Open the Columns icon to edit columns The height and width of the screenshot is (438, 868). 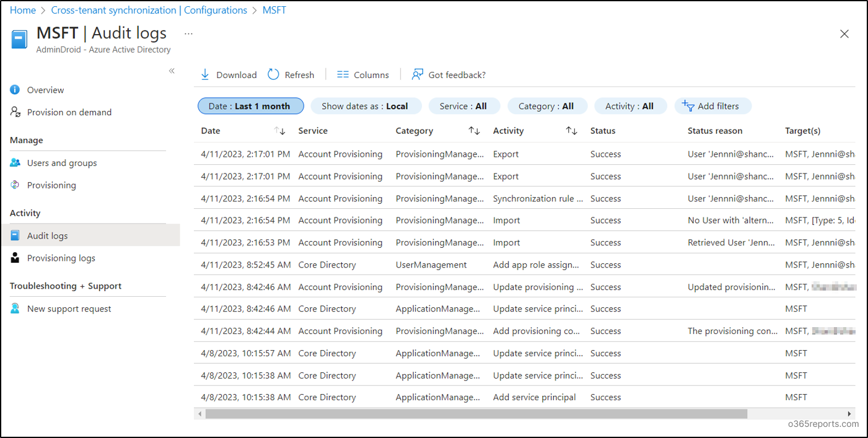pyautogui.click(x=343, y=74)
